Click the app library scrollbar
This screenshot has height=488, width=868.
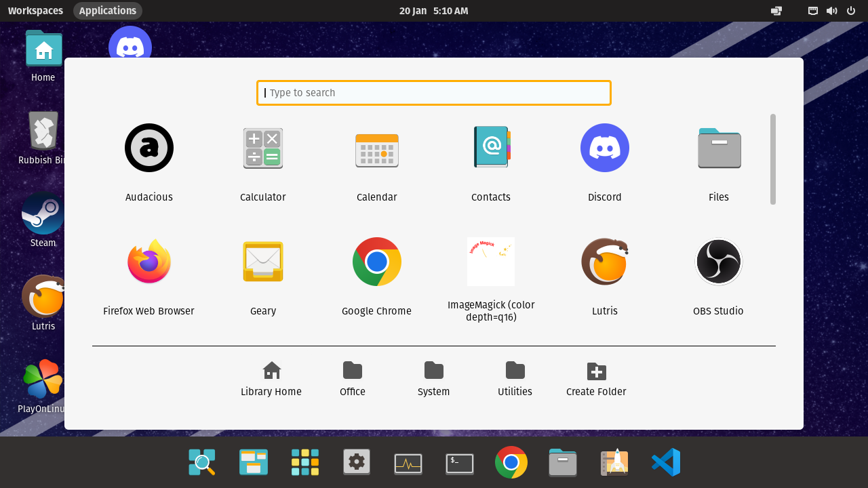(773, 159)
